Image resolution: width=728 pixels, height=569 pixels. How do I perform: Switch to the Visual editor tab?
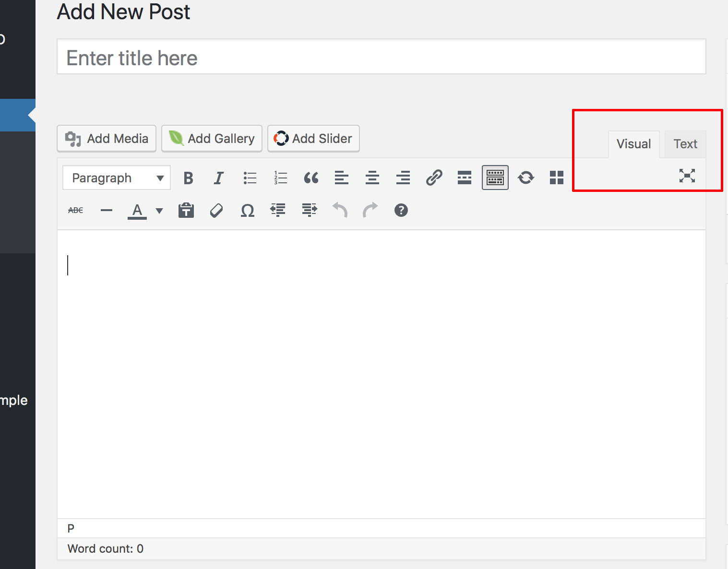pyautogui.click(x=633, y=144)
